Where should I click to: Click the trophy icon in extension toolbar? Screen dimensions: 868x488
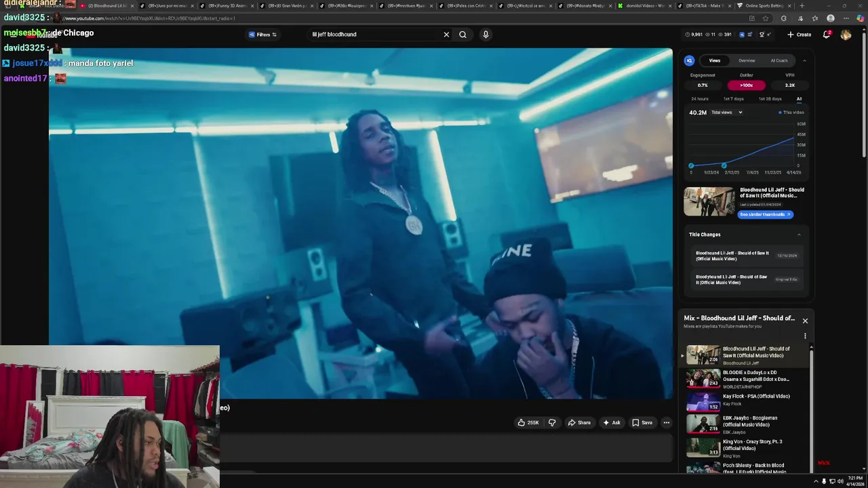click(762, 35)
